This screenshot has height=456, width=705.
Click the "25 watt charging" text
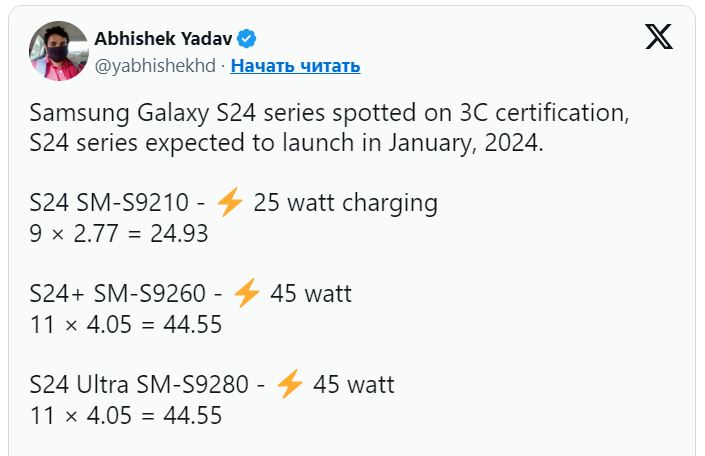click(x=345, y=203)
